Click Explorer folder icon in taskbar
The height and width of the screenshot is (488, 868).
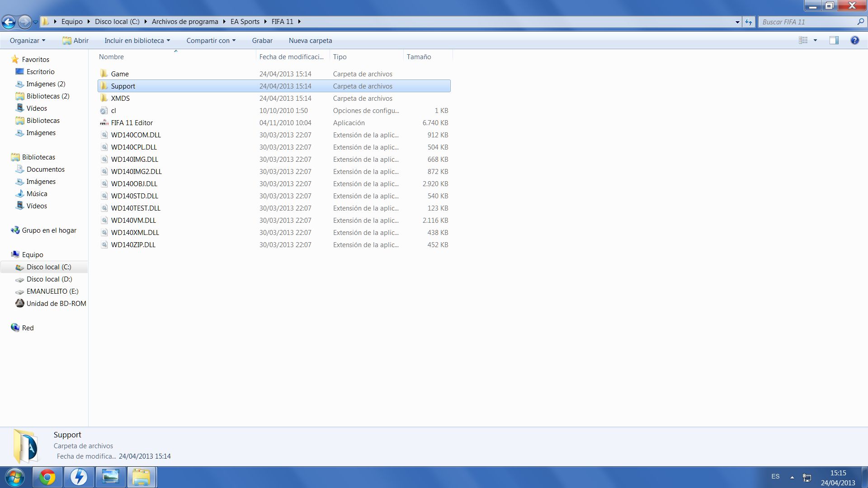coord(142,477)
